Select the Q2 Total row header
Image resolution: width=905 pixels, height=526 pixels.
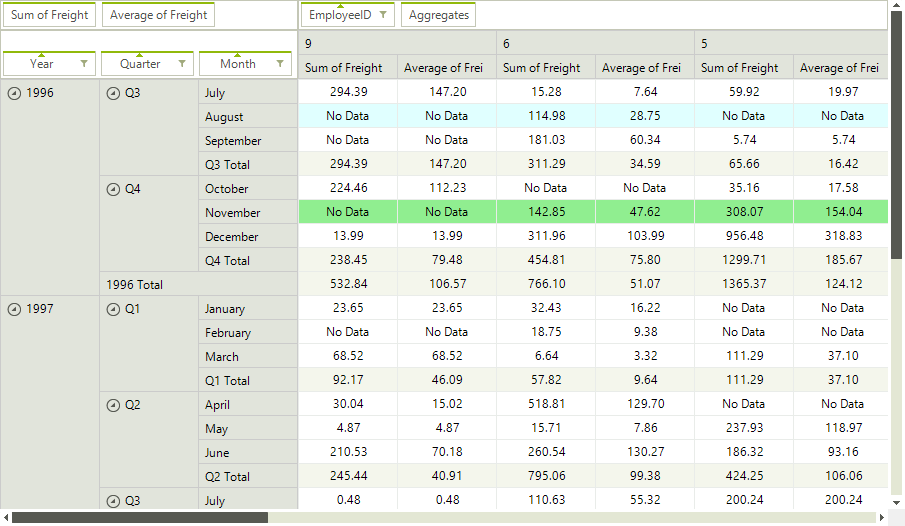(x=248, y=476)
